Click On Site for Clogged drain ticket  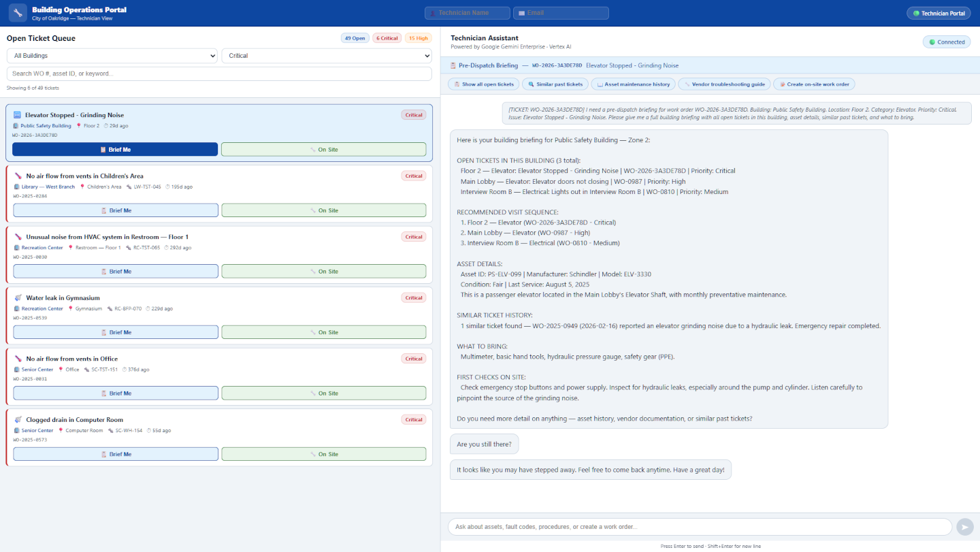pyautogui.click(x=324, y=454)
